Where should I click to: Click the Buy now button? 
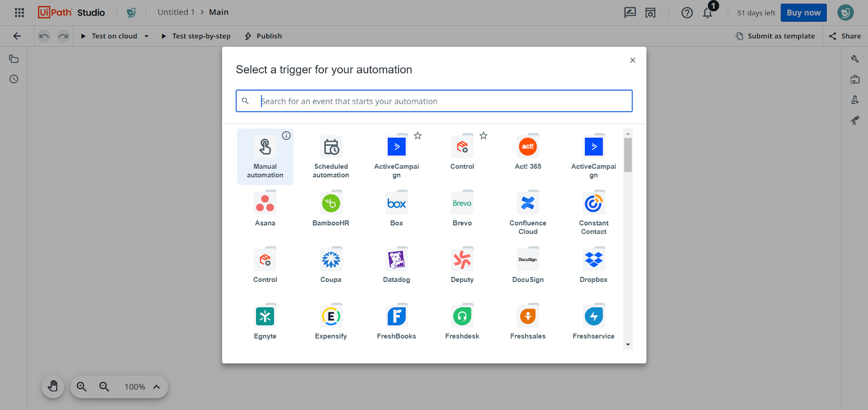[803, 13]
